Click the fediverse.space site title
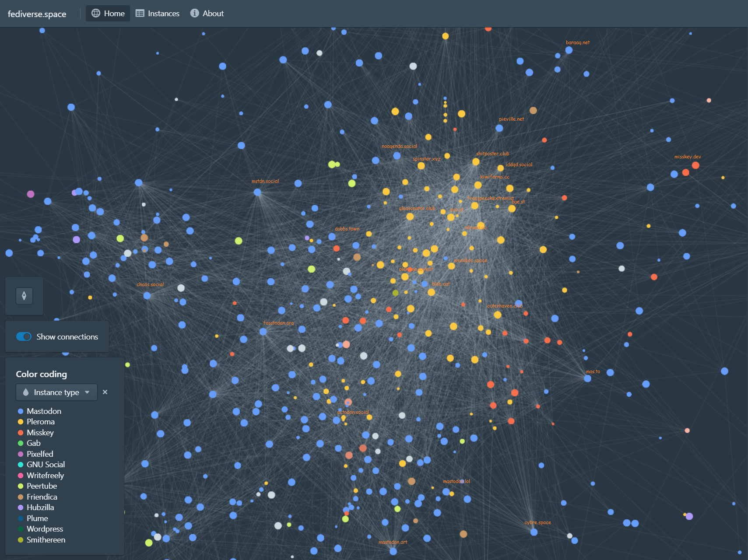The width and height of the screenshot is (748, 560). pos(37,14)
